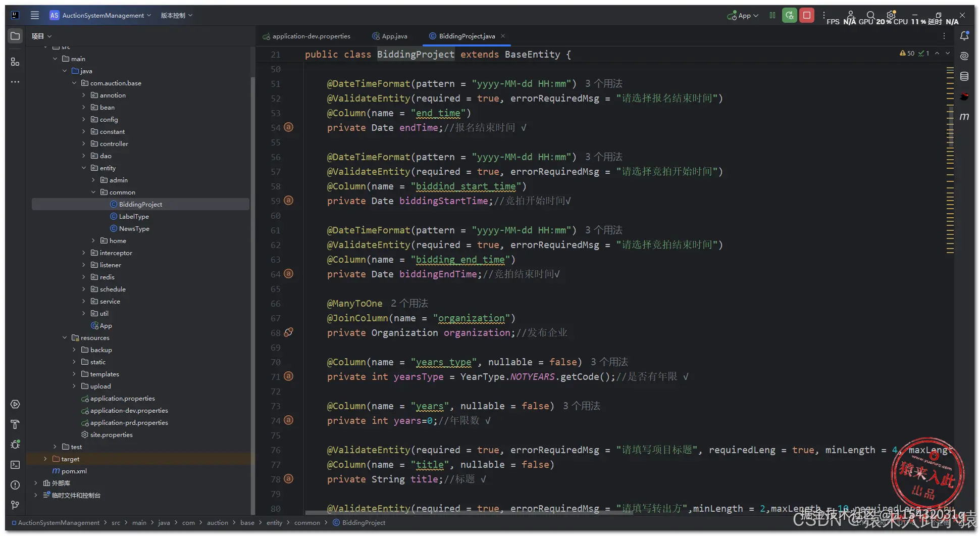Open the Notifications bell panel
This screenshot has width=980, height=536.
(x=964, y=36)
